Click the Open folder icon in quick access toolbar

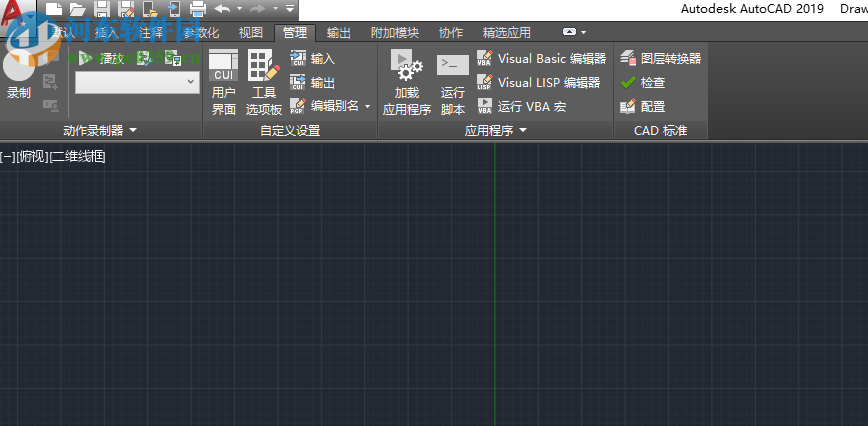tap(78, 8)
